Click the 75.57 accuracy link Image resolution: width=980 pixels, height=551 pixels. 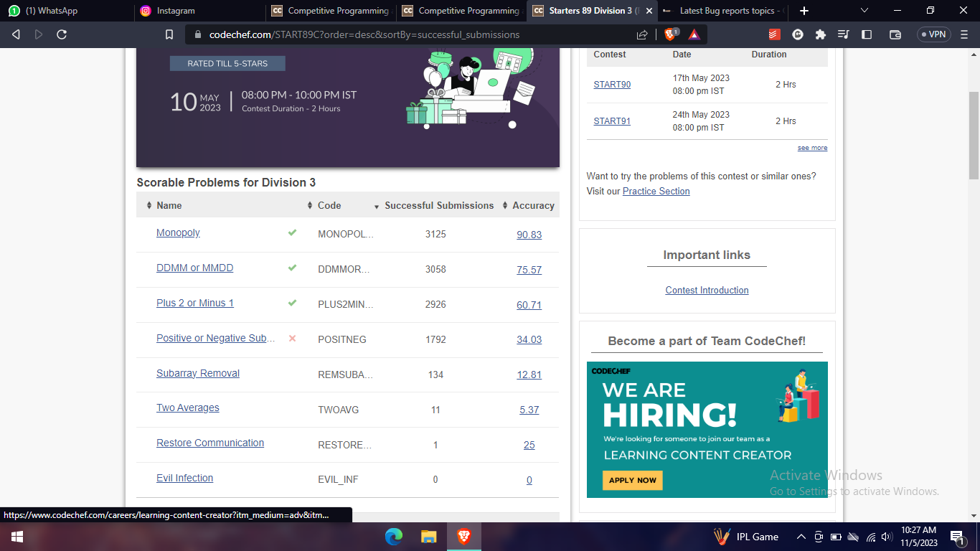[x=529, y=270]
